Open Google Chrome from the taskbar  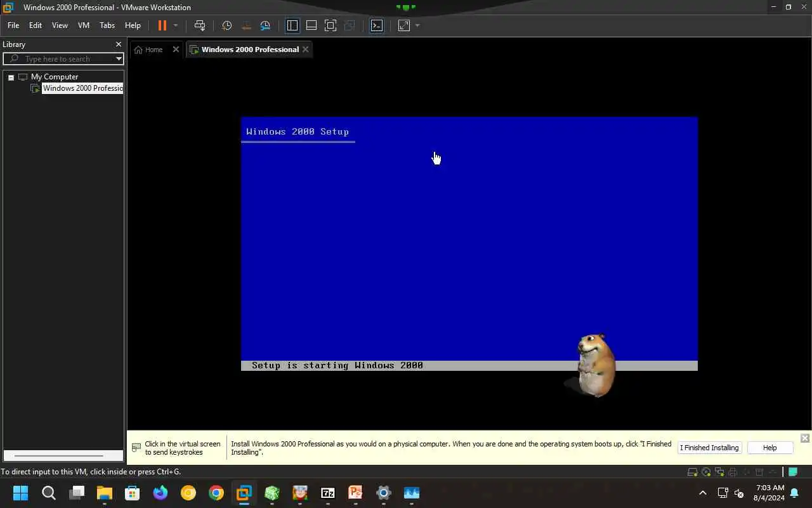click(x=216, y=493)
